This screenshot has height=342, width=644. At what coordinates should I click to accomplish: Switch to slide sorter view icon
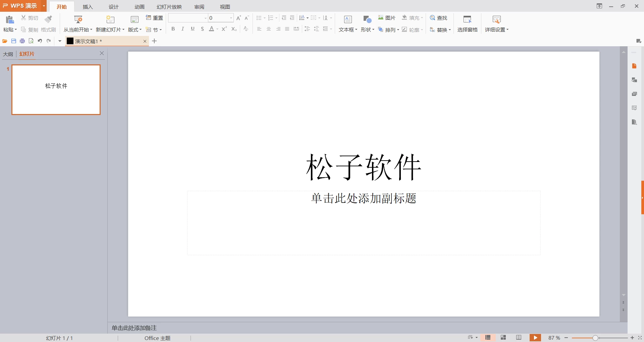point(503,338)
